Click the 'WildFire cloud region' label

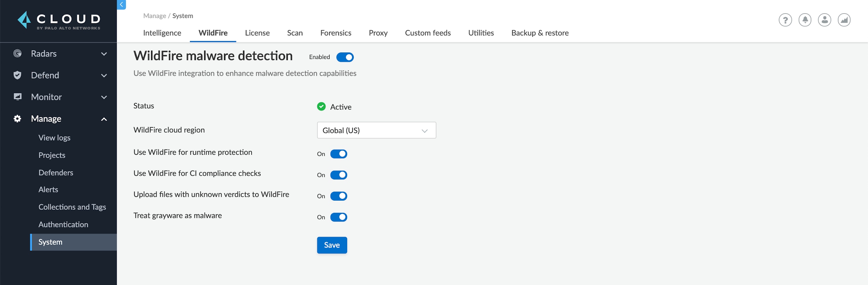coord(169,130)
